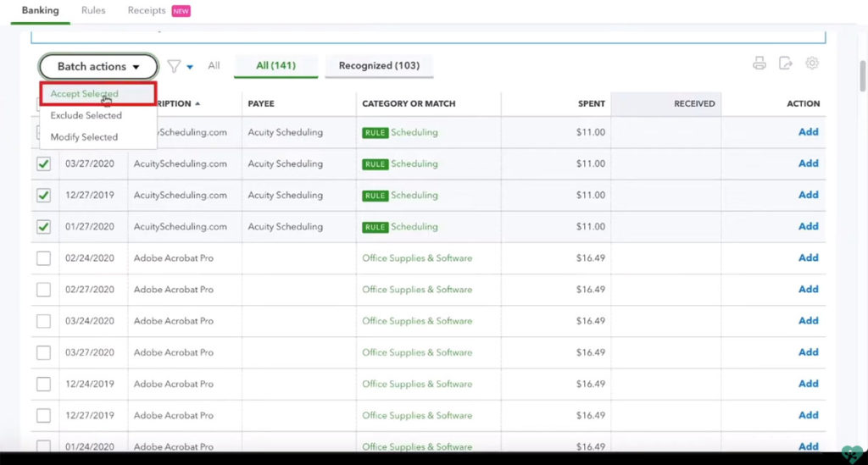
Task: Uncheck the 12/27/2019 AcuityScheduling.com row checkbox
Action: pos(43,196)
